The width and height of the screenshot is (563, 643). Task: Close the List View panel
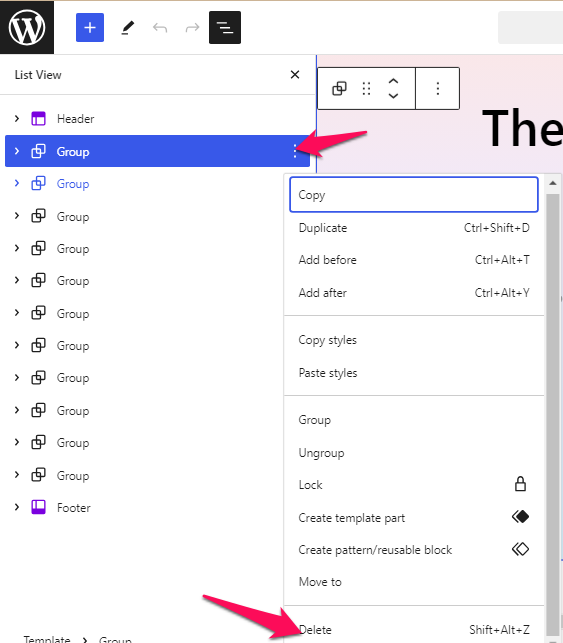(x=294, y=75)
